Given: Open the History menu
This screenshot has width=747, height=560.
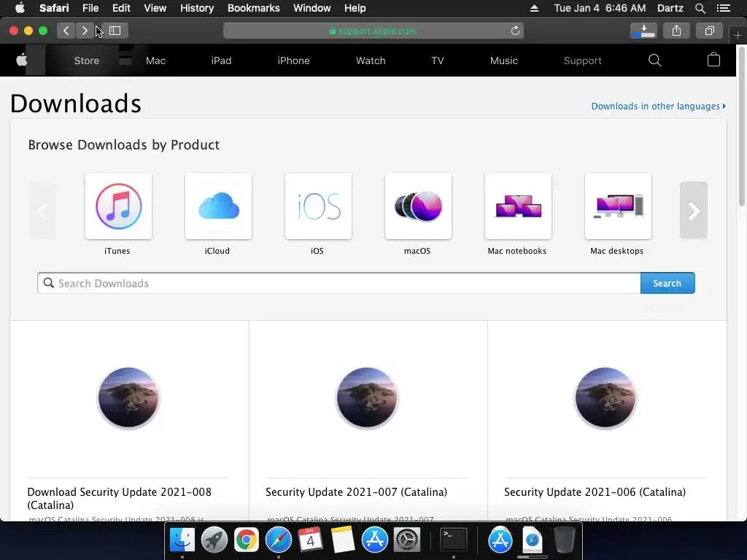Looking at the screenshot, I should 197,8.
